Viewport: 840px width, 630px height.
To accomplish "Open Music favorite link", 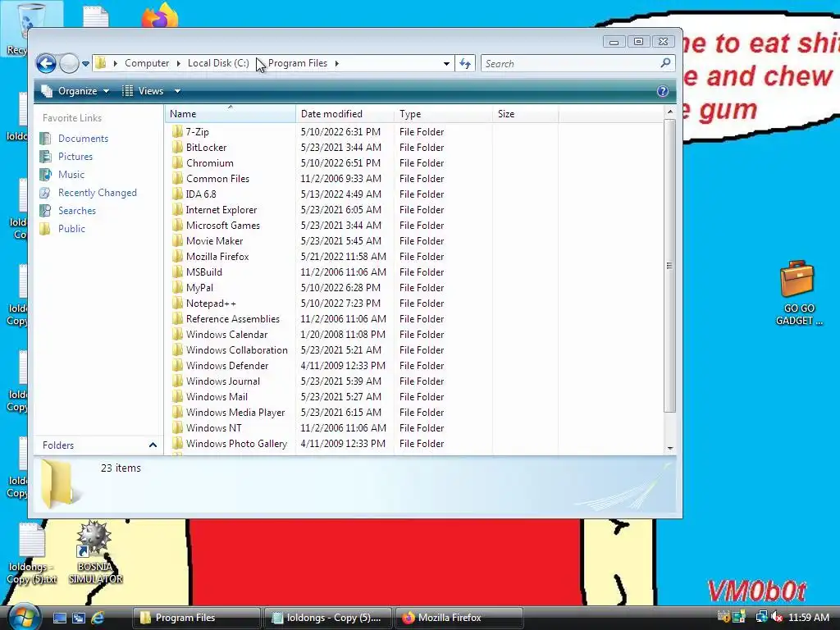I will point(71,175).
